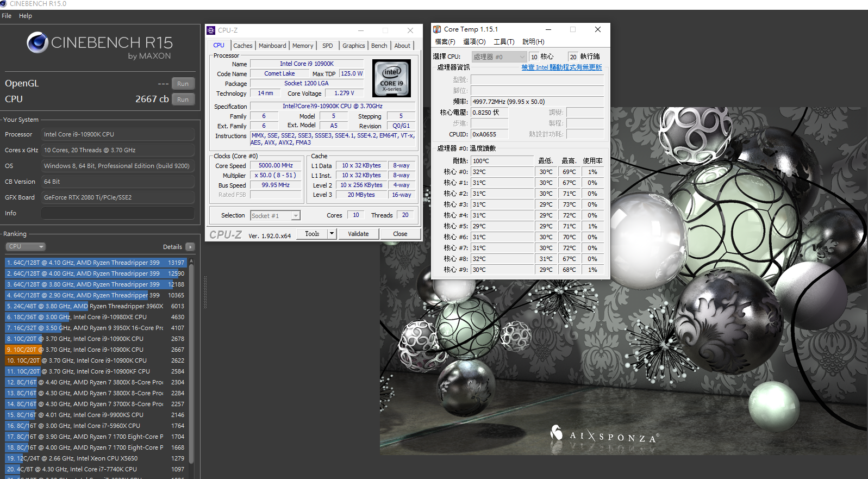The image size is (868, 479).
Task: Click the Tools button in CPU-Z
Action: (x=312, y=234)
